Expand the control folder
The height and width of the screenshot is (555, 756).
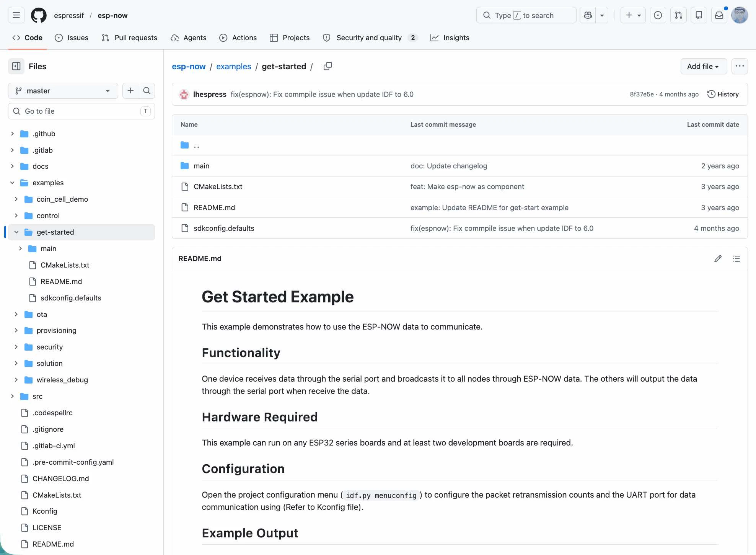[16, 215]
